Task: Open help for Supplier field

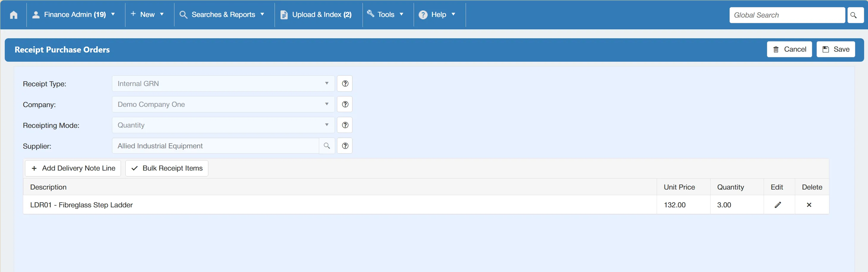Action: (x=345, y=146)
